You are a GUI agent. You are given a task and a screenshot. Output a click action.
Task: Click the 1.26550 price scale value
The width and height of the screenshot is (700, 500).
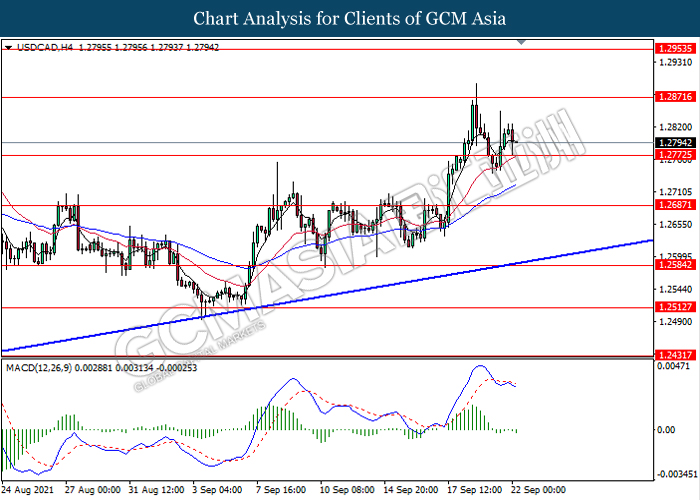click(675, 225)
